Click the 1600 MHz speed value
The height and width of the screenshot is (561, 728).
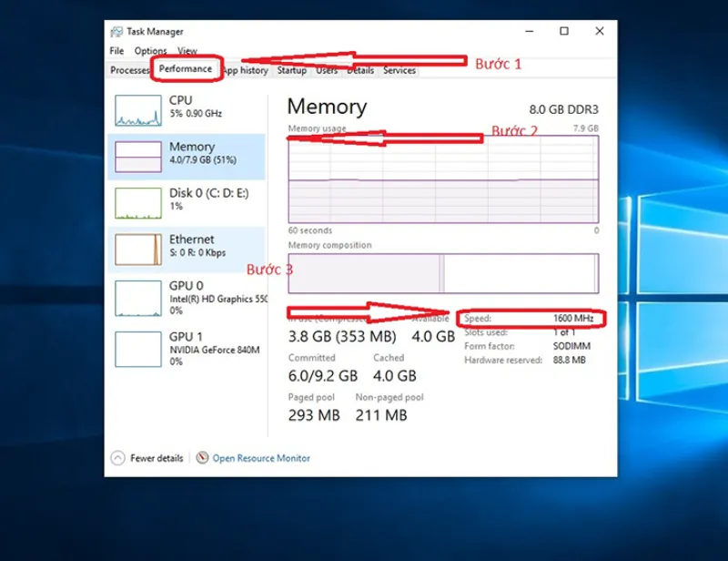(x=573, y=319)
